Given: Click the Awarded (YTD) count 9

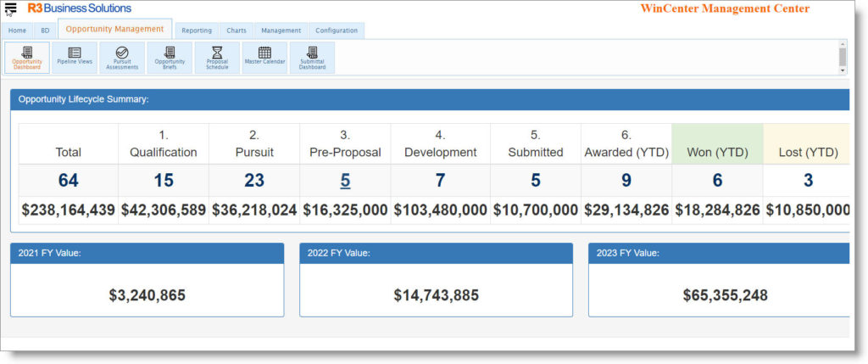Looking at the screenshot, I should (626, 181).
